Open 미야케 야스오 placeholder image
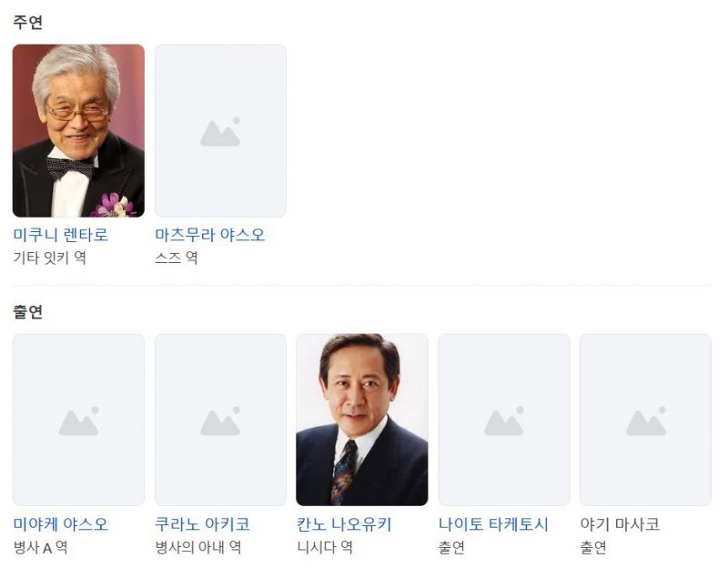Screen dimensions: 728x568 [x=78, y=420]
